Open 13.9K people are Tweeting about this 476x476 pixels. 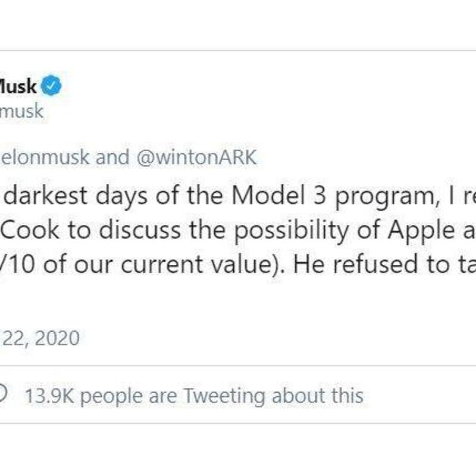(195, 396)
